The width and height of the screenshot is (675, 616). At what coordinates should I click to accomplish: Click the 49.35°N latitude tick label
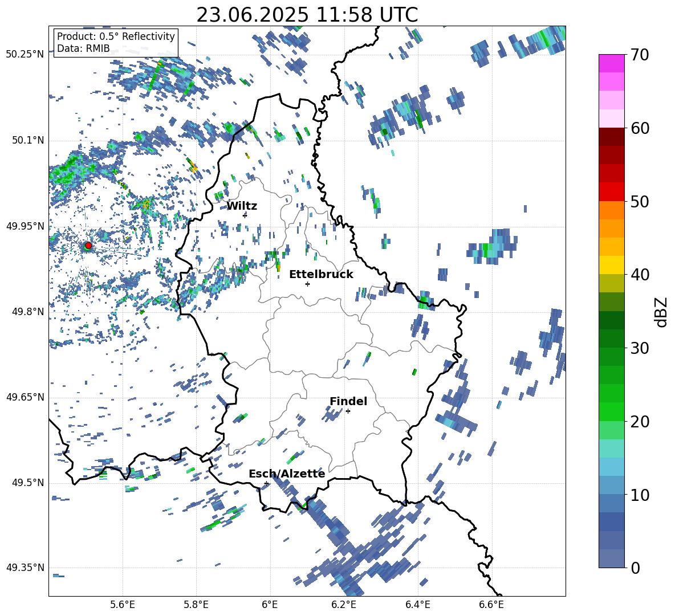pos(25,568)
